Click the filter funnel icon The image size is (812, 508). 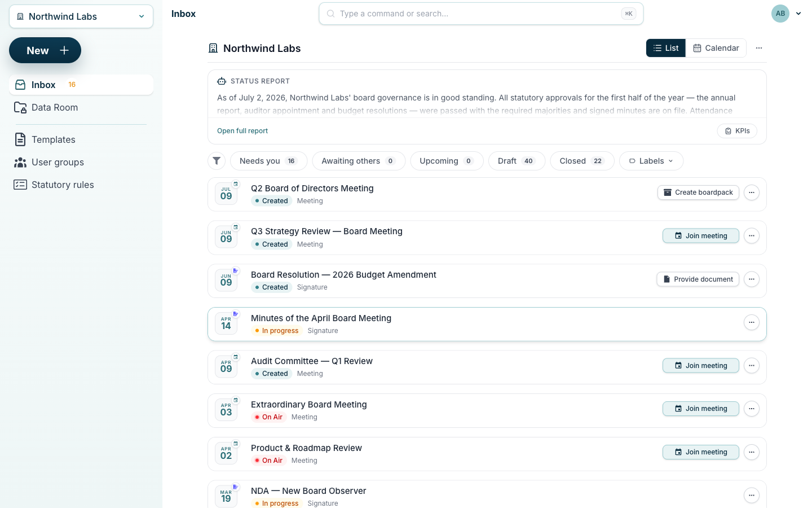[x=217, y=161]
